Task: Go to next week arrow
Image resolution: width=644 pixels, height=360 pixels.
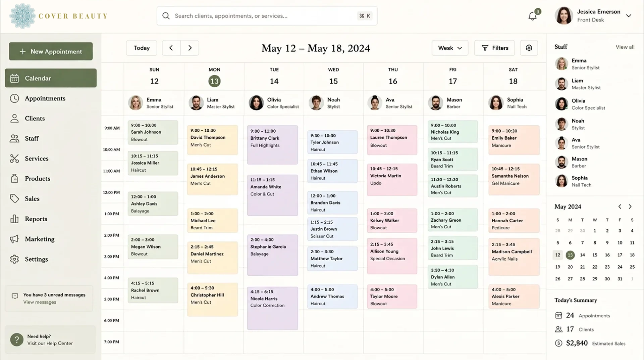Action: coord(190,48)
